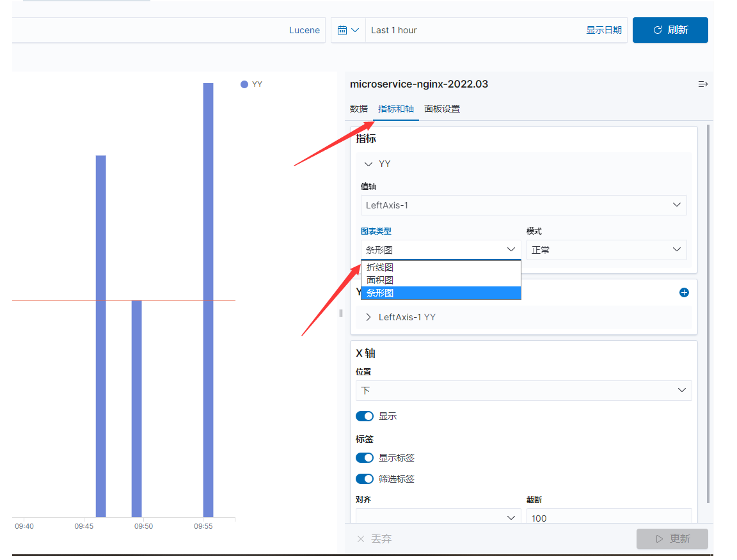The image size is (737, 560).
Task: Click the collapse panel icon beside microservice-nginx title
Action: coord(702,84)
